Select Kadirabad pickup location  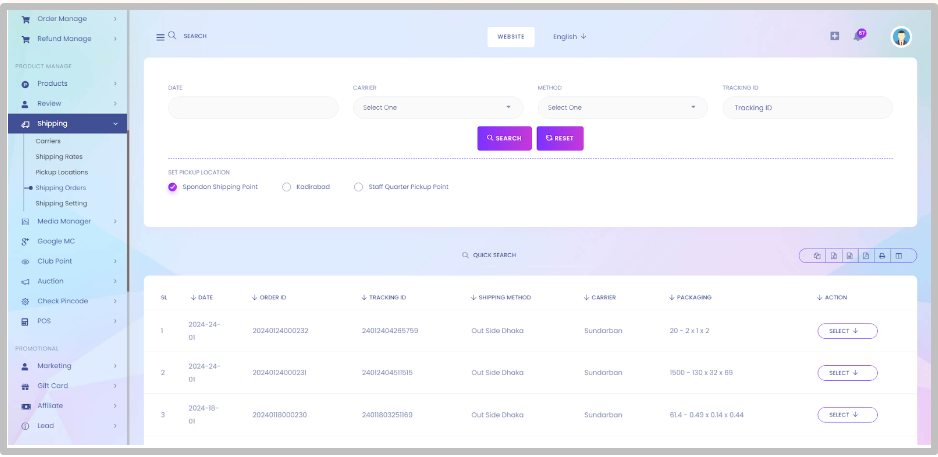(x=306, y=187)
